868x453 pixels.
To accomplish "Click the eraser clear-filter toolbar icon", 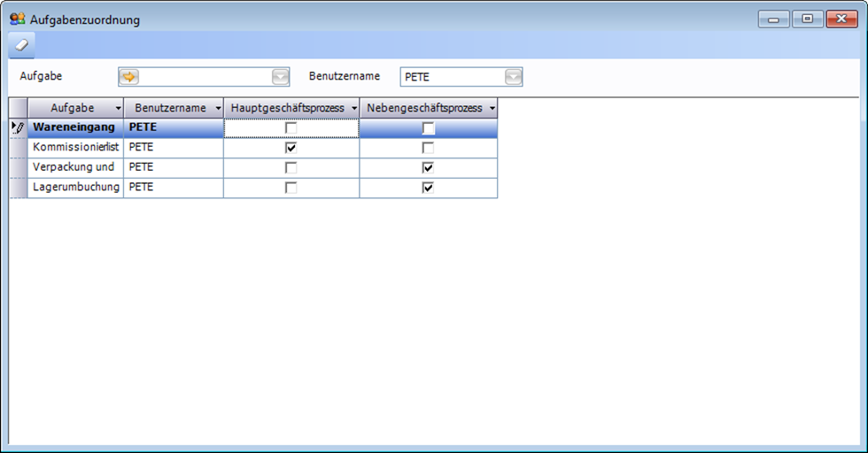I will tap(22, 44).
